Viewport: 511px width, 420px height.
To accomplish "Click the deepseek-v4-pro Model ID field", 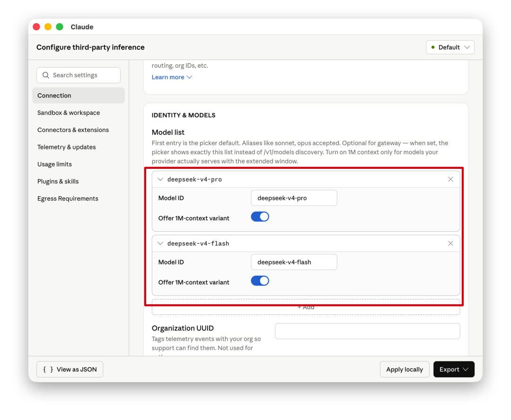I will click(x=294, y=198).
